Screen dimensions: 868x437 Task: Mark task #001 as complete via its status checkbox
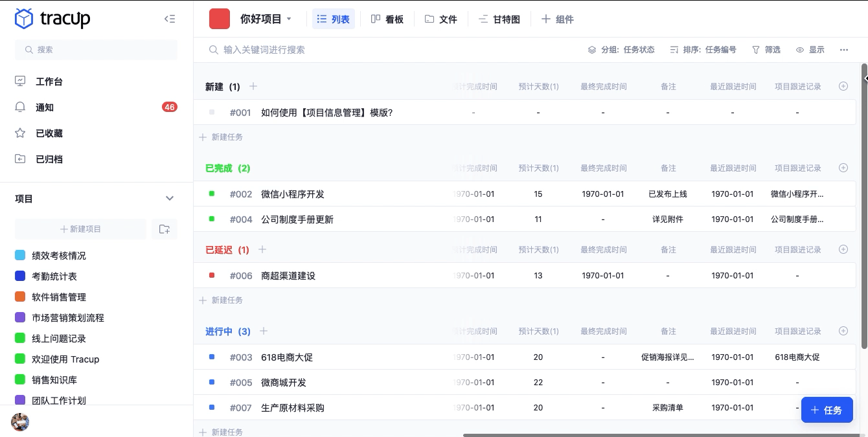(x=211, y=112)
